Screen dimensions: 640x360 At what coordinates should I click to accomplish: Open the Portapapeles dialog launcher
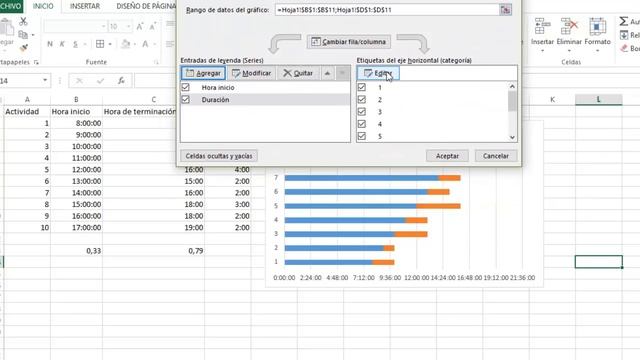[36, 62]
